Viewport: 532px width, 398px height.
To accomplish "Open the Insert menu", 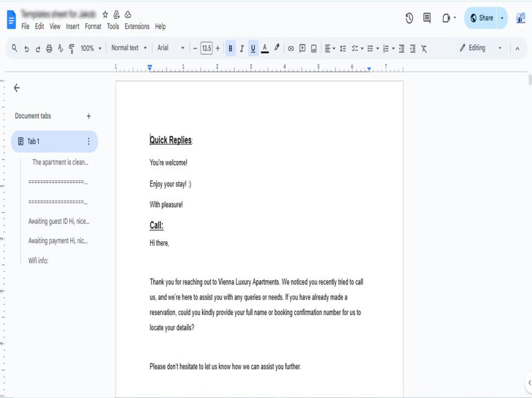I will [72, 27].
